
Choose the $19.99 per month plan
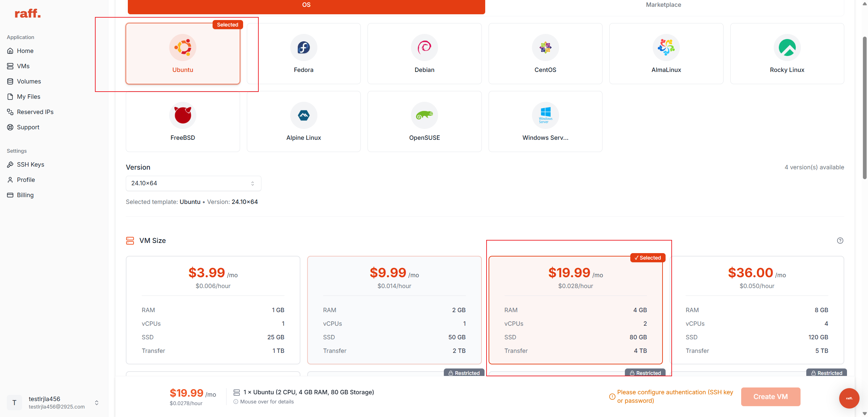(x=576, y=310)
